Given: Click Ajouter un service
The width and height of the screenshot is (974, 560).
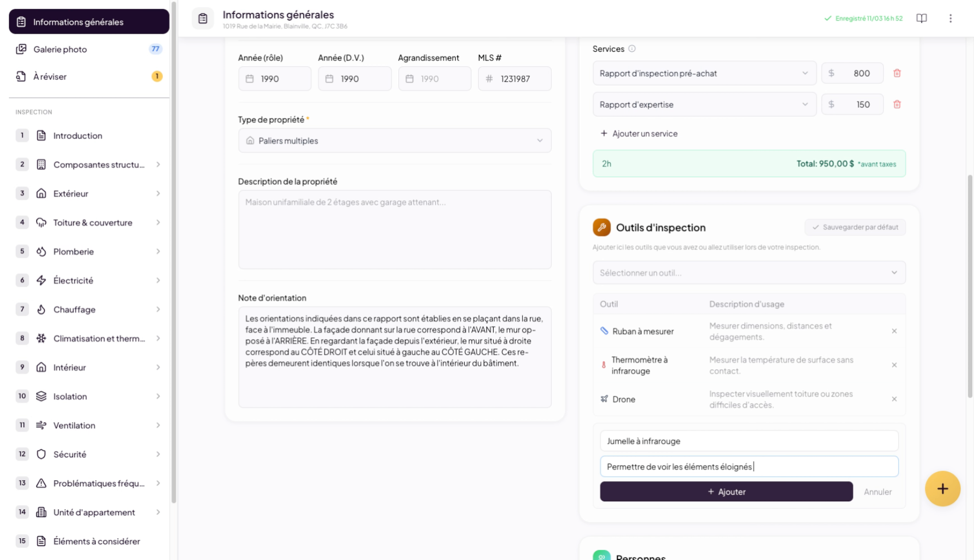Looking at the screenshot, I should click(639, 133).
